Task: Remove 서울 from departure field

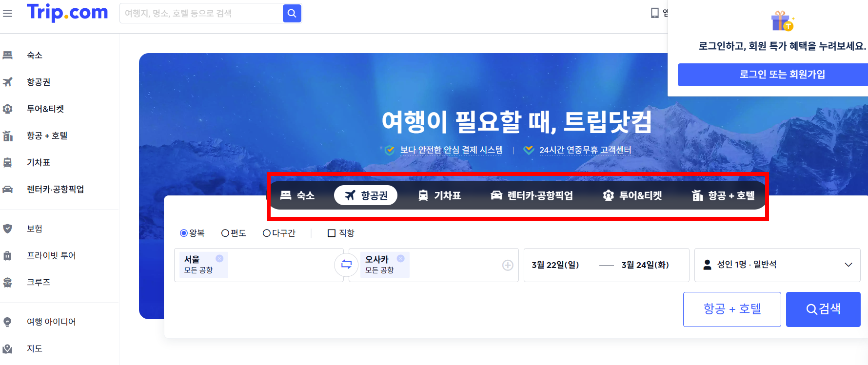Action: pyautogui.click(x=219, y=258)
